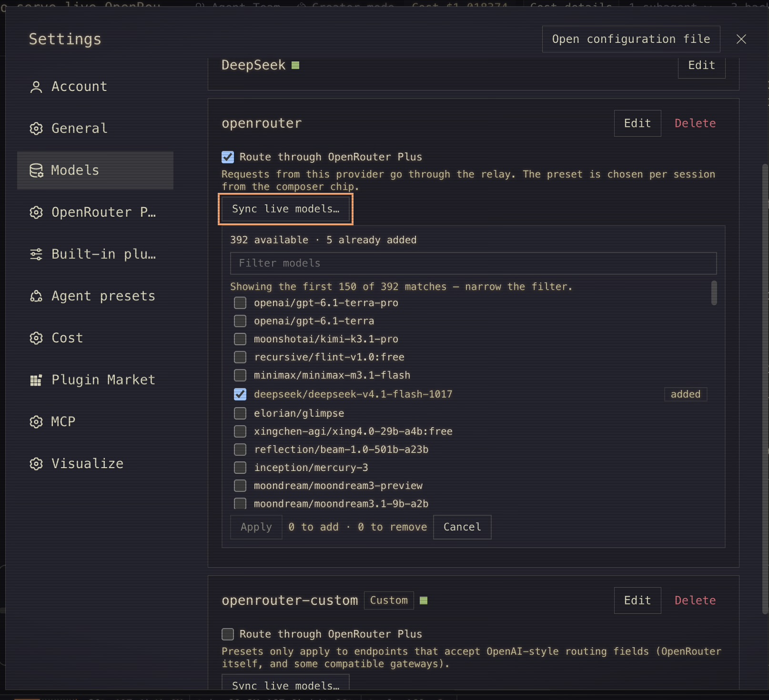Click Sync live models for openrouter
This screenshot has width=769, height=700.
click(x=285, y=209)
